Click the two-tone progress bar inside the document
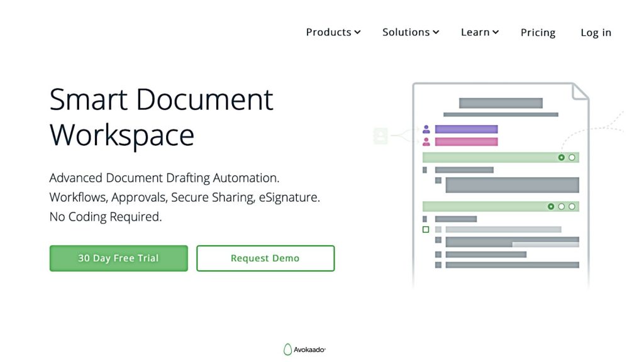This screenshot has height=362, width=644. pyautogui.click(x=513, y=242)
